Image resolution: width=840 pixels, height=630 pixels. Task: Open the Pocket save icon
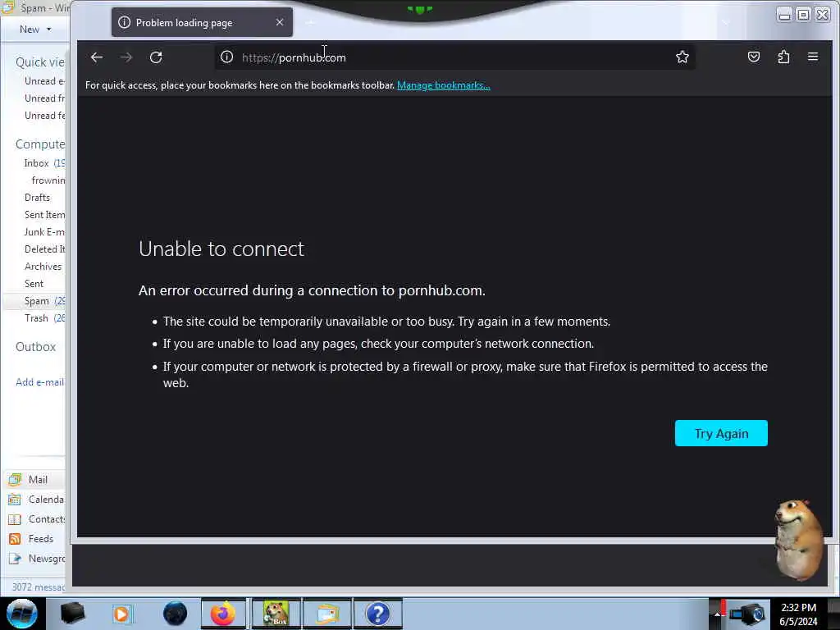[x=754, y=57]
